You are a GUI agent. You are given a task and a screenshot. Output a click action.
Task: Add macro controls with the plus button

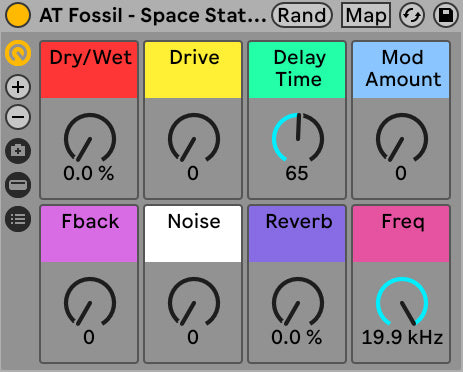click(18, 87)
